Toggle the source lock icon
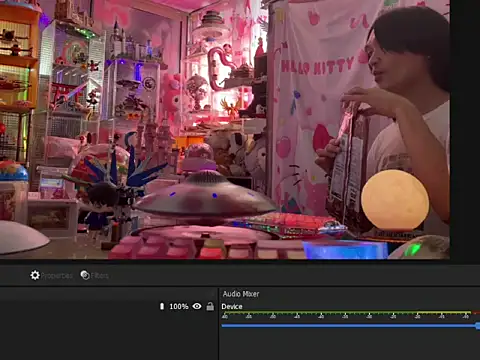The image size is (480, 360). tap(210, 306)
